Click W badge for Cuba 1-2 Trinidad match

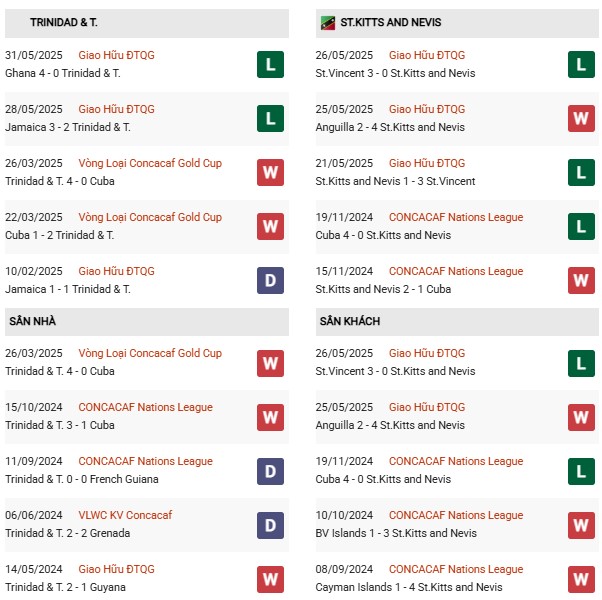(270, 227)
